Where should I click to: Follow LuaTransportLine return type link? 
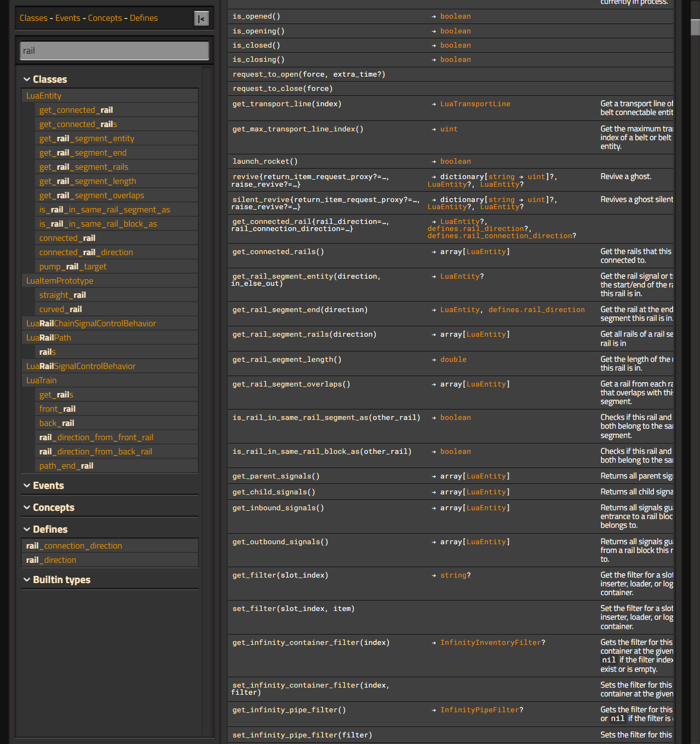coord(475,104)
